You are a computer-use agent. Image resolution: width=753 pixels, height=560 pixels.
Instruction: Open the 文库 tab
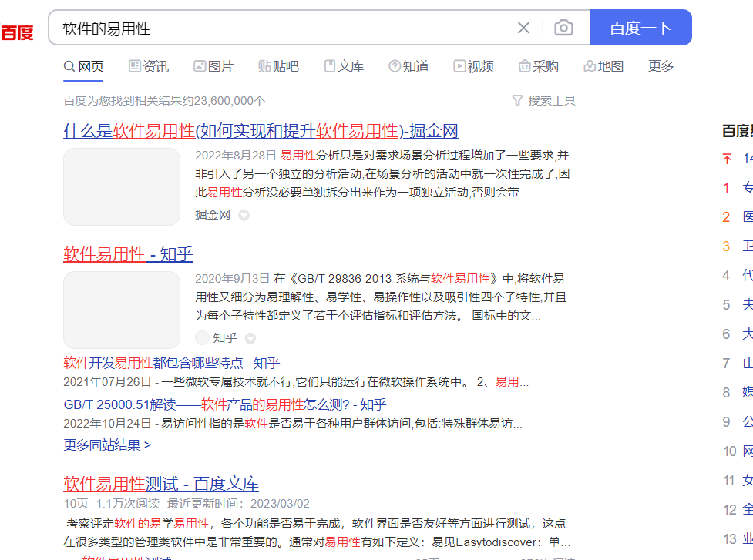pyautogui.click(x=344, y=66)
